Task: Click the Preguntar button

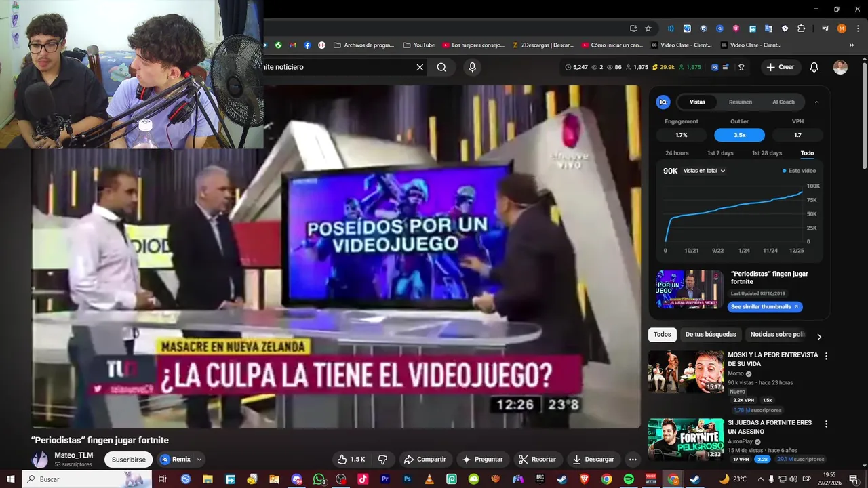Action: 483,459
